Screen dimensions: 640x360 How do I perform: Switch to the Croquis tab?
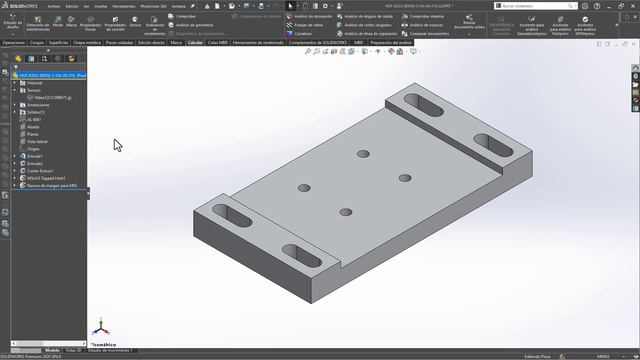[37, 42]
